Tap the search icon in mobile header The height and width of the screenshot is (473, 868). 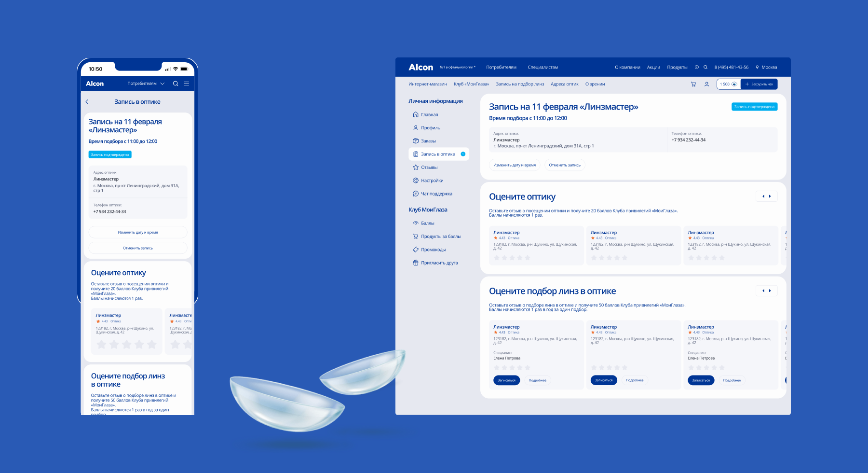(176, 83)
